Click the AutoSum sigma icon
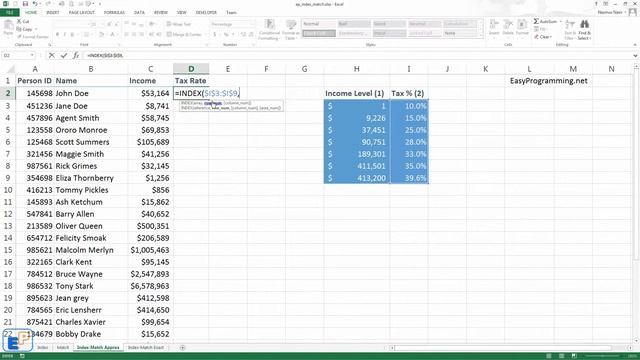The image size is (640, 360). (536, 21)
